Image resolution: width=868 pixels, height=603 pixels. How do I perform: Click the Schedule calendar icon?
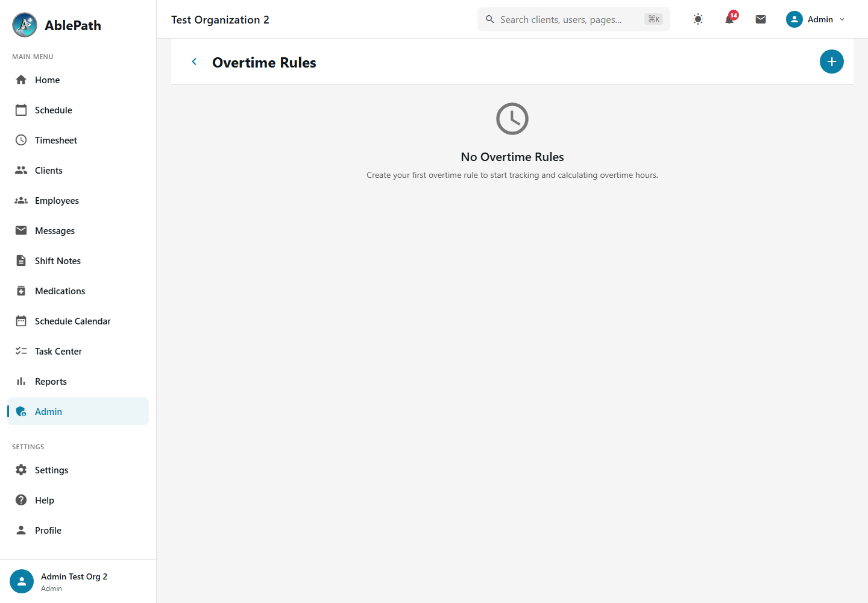point(21,110)
